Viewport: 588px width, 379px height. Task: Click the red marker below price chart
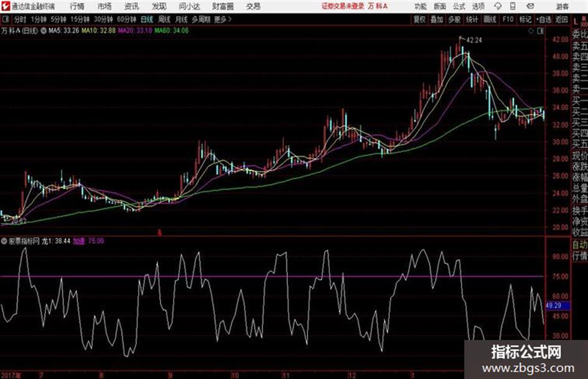[159, 233]
